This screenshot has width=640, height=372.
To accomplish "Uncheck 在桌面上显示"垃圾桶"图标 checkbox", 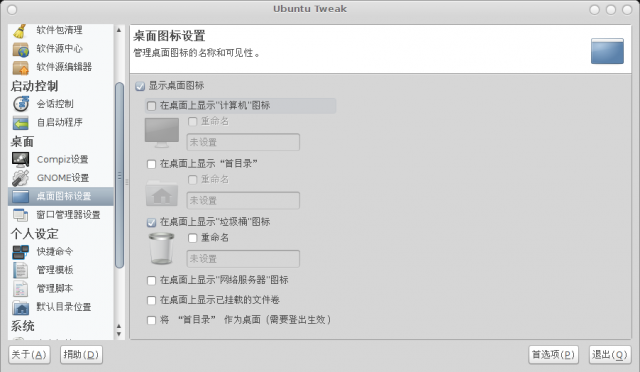I will pyautogui.click(x=151, y=223).
